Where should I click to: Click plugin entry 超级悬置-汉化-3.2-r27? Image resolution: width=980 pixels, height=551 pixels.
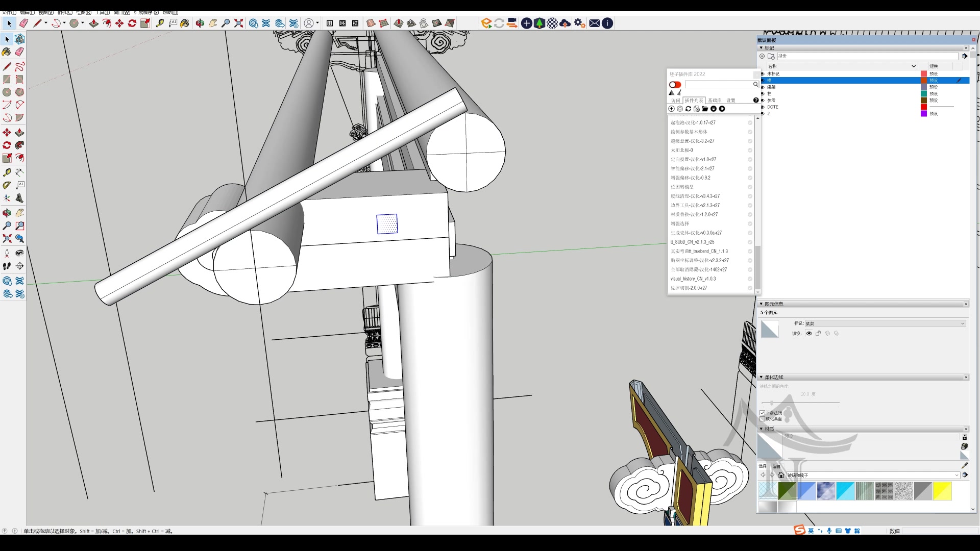pyautogui.click(x=692, y=141)
